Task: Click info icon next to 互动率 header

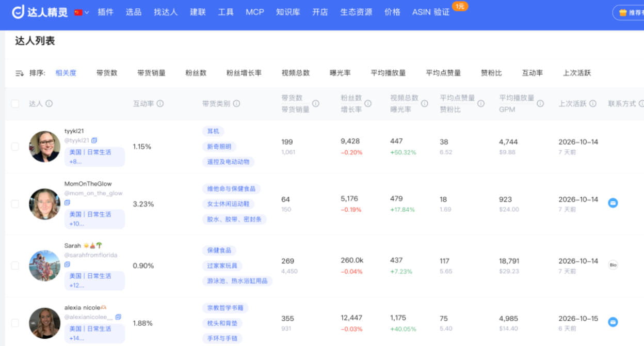Action: (x=160, y=103)
